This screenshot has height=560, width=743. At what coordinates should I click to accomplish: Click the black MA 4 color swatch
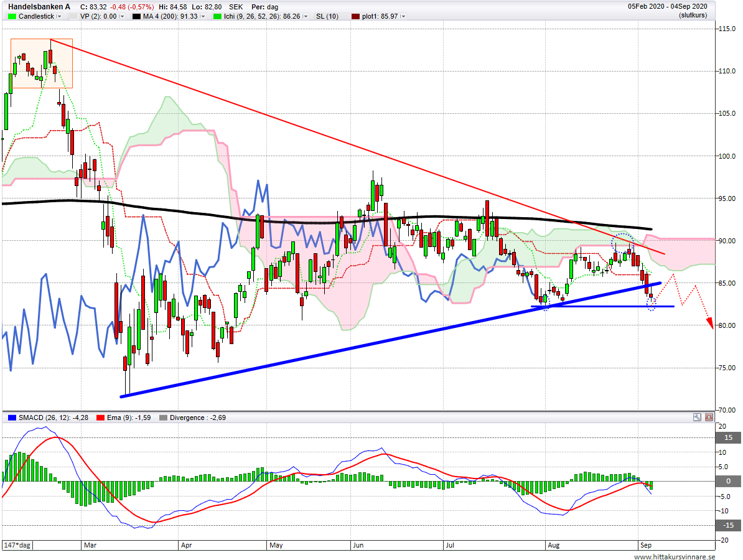tap(136, 16)
